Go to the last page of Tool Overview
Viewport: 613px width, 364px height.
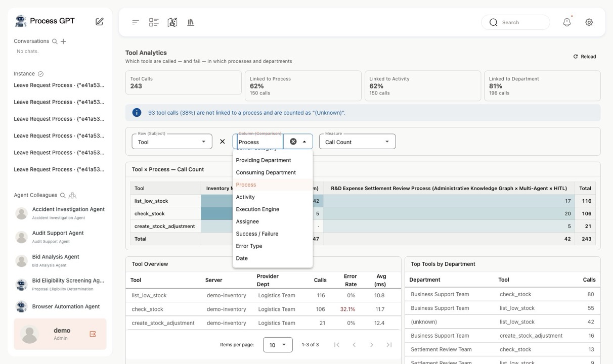[389, 345]
